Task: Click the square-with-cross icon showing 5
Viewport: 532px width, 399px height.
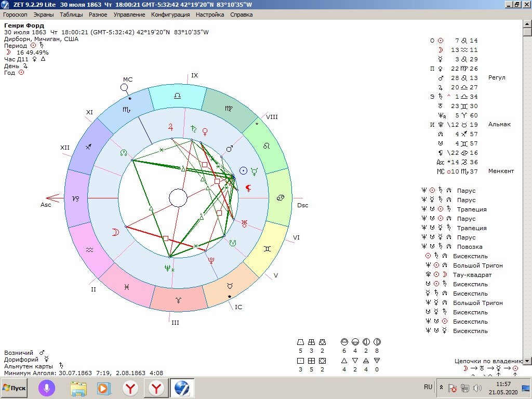Action: click(312, 361)
